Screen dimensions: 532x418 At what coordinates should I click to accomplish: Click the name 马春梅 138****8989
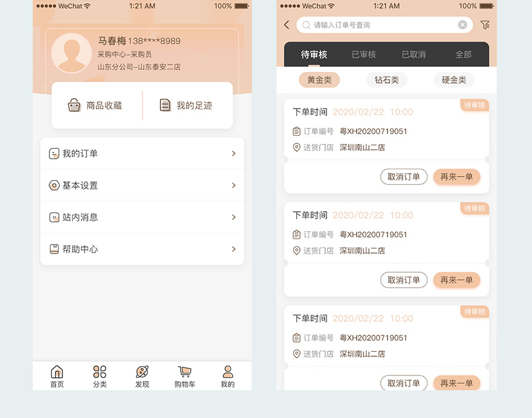(x=139, y=41)
